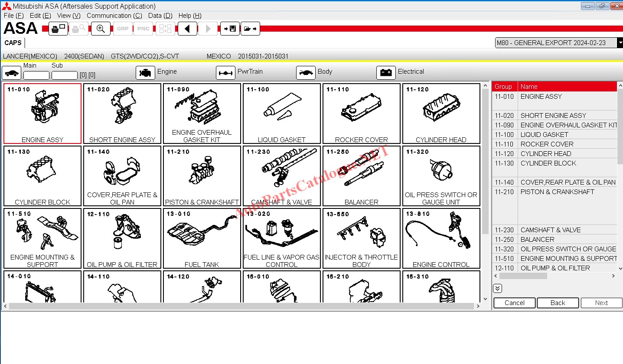Open the Communication menu
The image size is (623, 364).
[114, 16]
